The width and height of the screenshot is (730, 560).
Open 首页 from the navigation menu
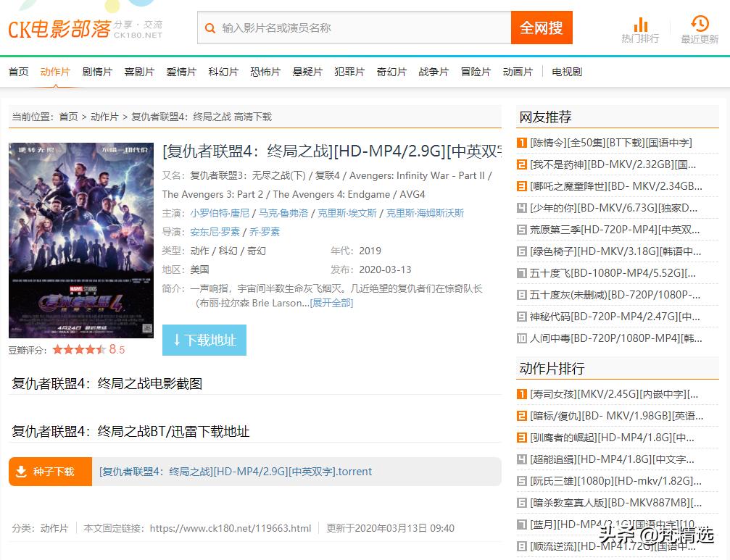click(18, 71)
